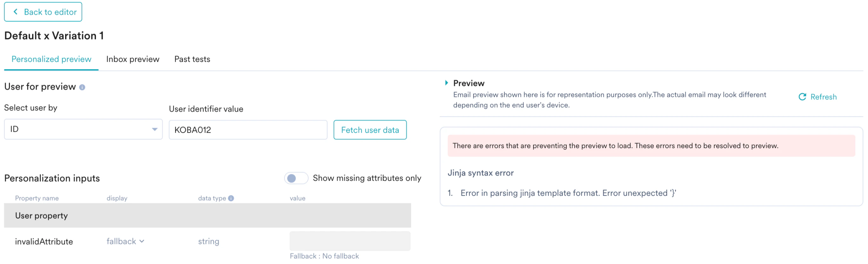The width and height of the screenshot is (868, 264).
Task: Click the Refresh link in the Preview panel
Action: [x=823, y=97]
